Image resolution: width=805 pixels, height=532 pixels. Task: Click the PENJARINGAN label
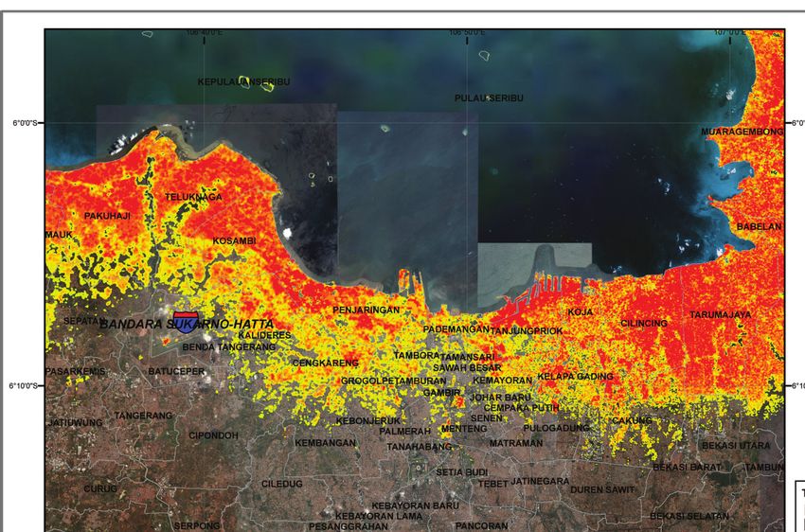click(x=367, y=310)
